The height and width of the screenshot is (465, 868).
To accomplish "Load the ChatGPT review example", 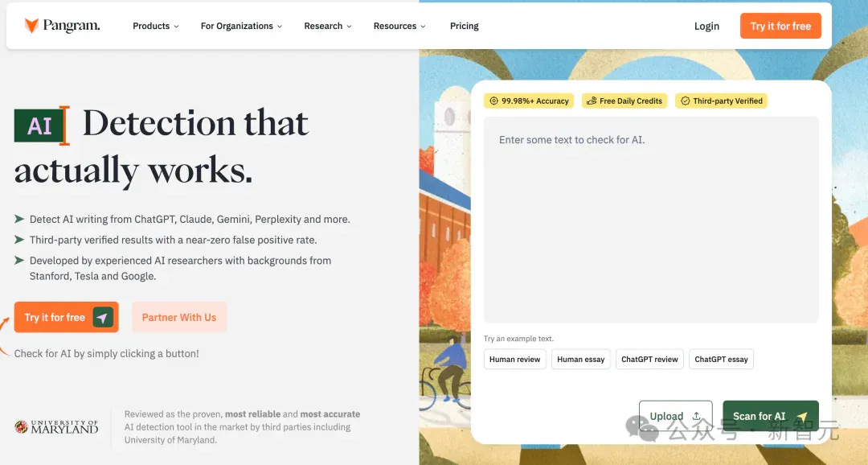I will coord(649,359).
